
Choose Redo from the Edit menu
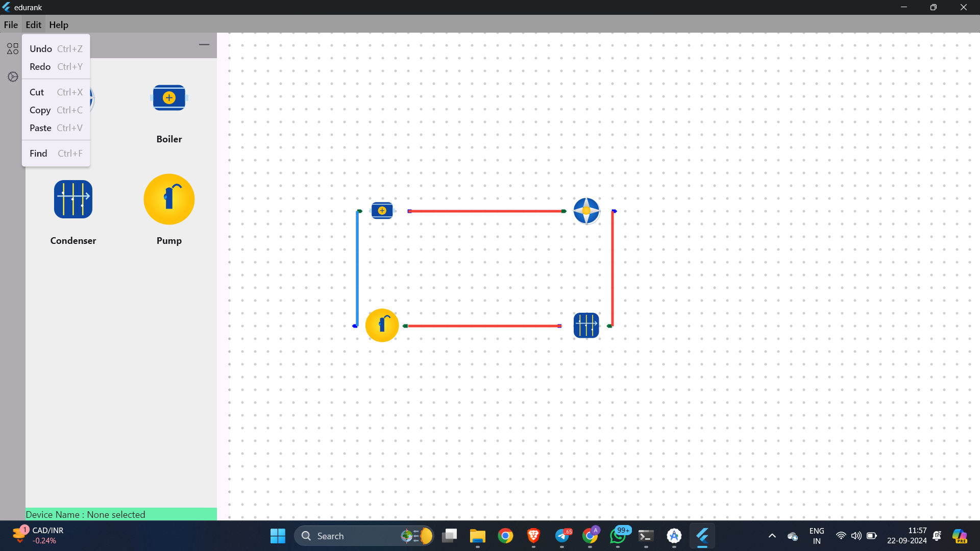pos(56,66)
